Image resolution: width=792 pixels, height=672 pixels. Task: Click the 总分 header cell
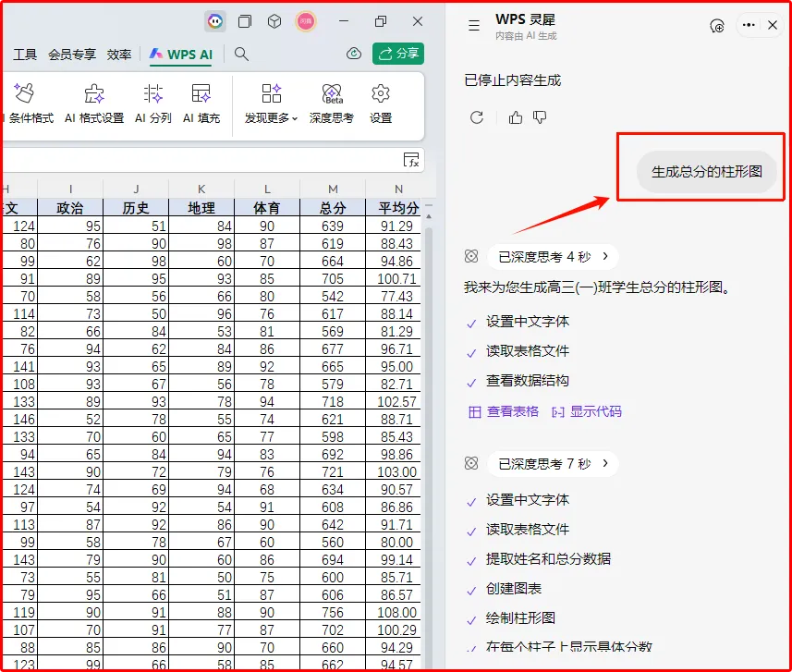pyautogui.click(x=333, y=208)
